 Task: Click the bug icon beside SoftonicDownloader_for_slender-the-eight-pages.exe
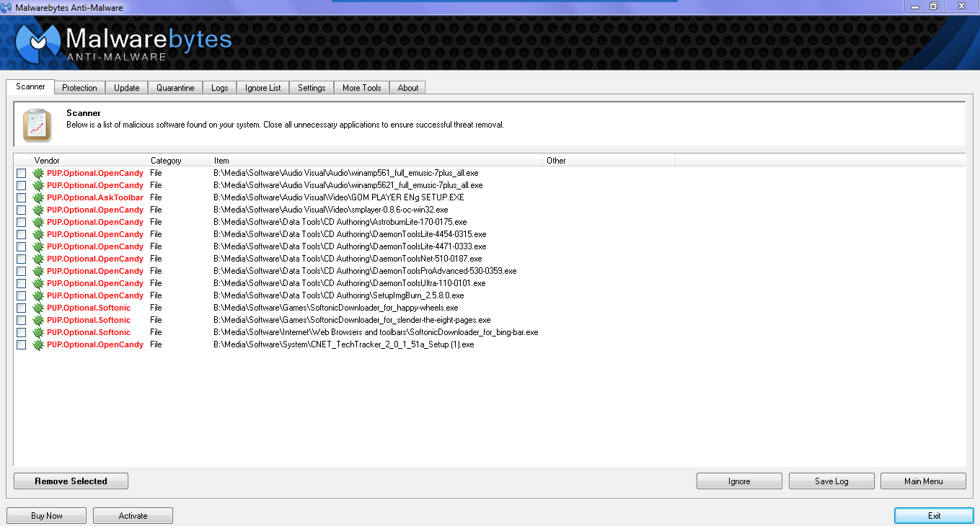(38, 320)
